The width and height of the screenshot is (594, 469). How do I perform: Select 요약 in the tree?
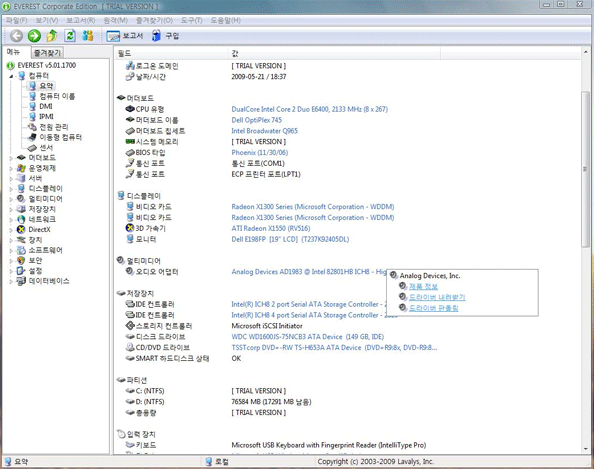coord(46,86)
